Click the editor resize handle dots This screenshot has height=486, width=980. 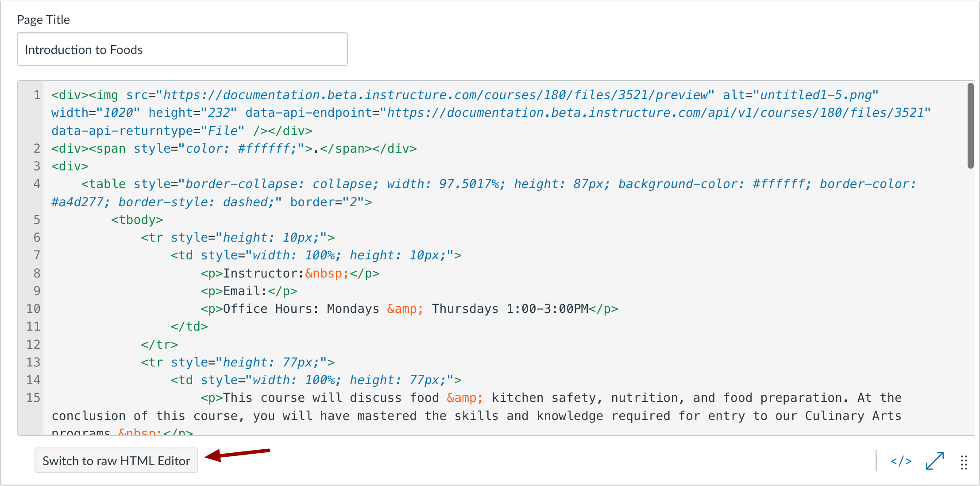point(964,463)
